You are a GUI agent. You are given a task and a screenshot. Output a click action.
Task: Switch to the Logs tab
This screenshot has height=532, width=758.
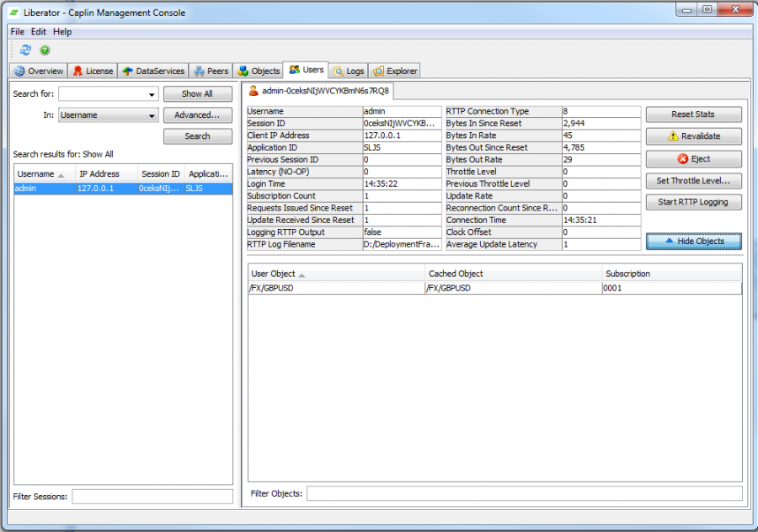click(x=349, y=71)
